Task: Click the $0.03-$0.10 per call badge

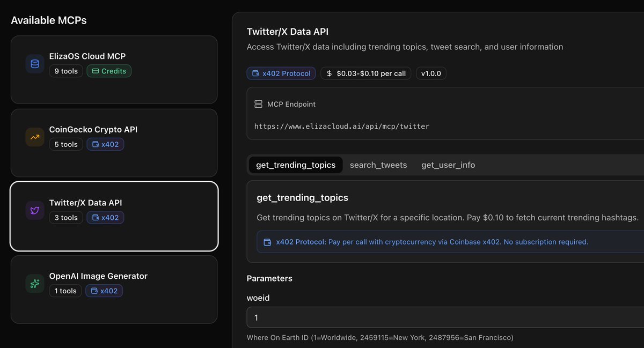Action: [365, 73]
